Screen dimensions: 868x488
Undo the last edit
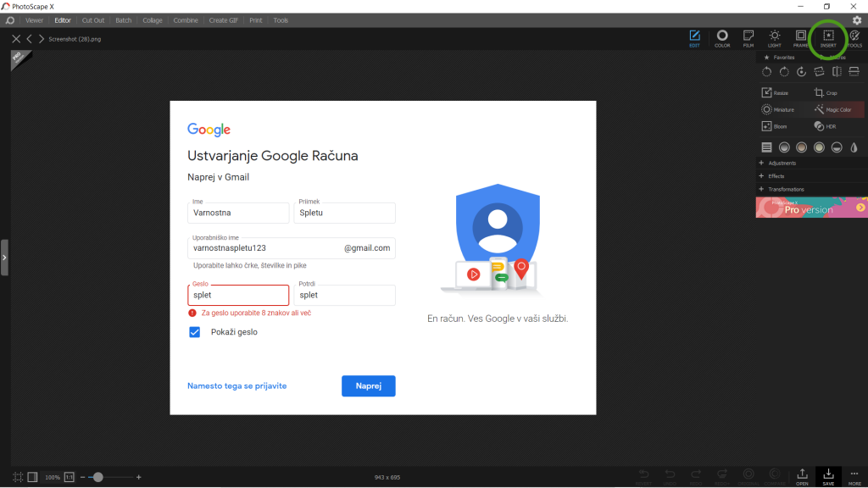[x=670, y=476]
